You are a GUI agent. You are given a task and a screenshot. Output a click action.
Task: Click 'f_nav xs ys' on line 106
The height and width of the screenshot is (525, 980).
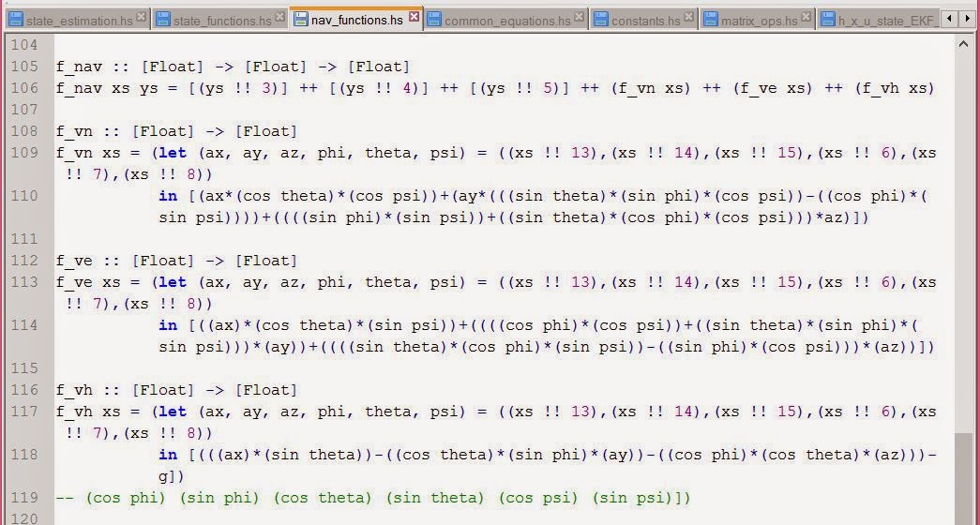107,88
